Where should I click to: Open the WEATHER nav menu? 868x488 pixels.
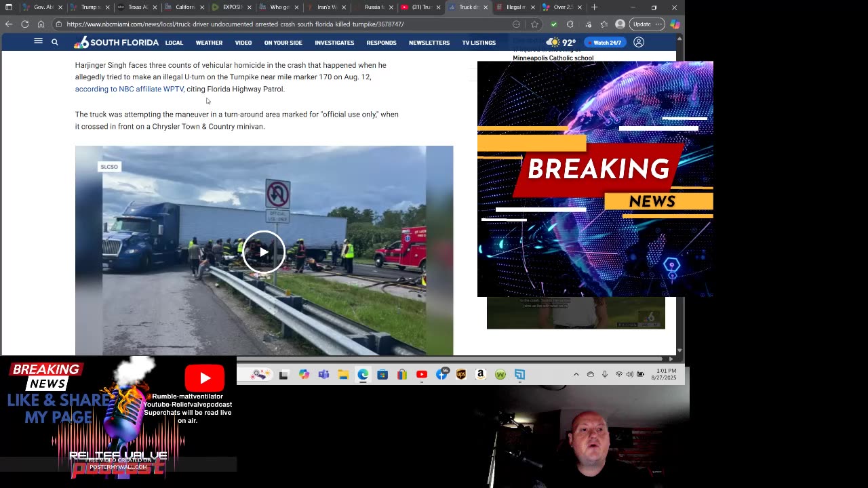point(209,43)
